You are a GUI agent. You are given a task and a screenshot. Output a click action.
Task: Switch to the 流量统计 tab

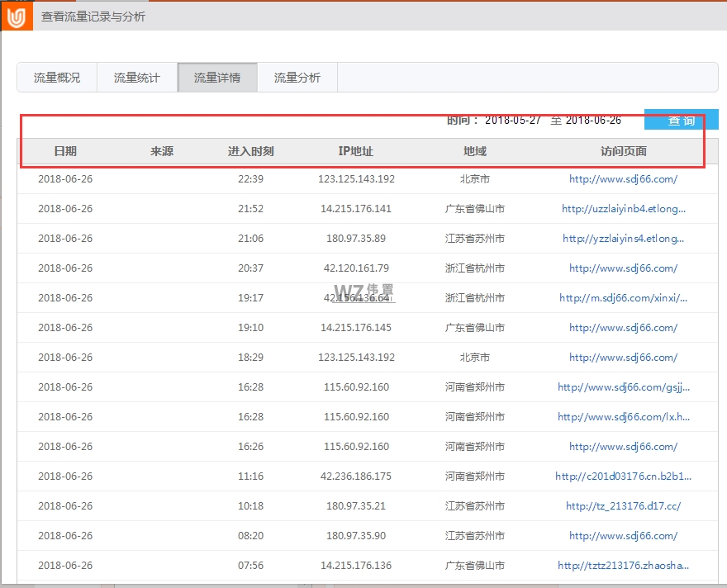[137, 77]
